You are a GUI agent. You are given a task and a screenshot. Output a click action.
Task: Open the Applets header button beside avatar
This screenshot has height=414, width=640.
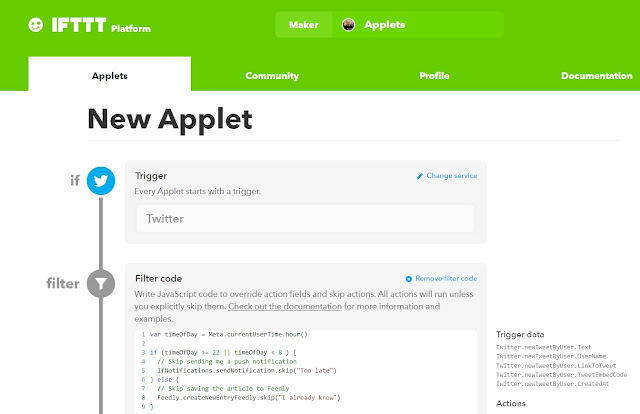(384, 25)
